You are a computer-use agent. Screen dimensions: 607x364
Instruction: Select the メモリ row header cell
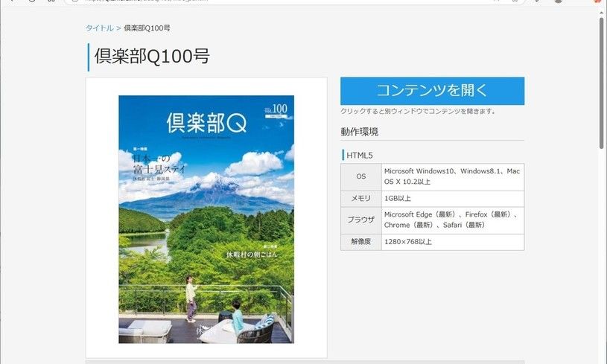click(361, 199)
